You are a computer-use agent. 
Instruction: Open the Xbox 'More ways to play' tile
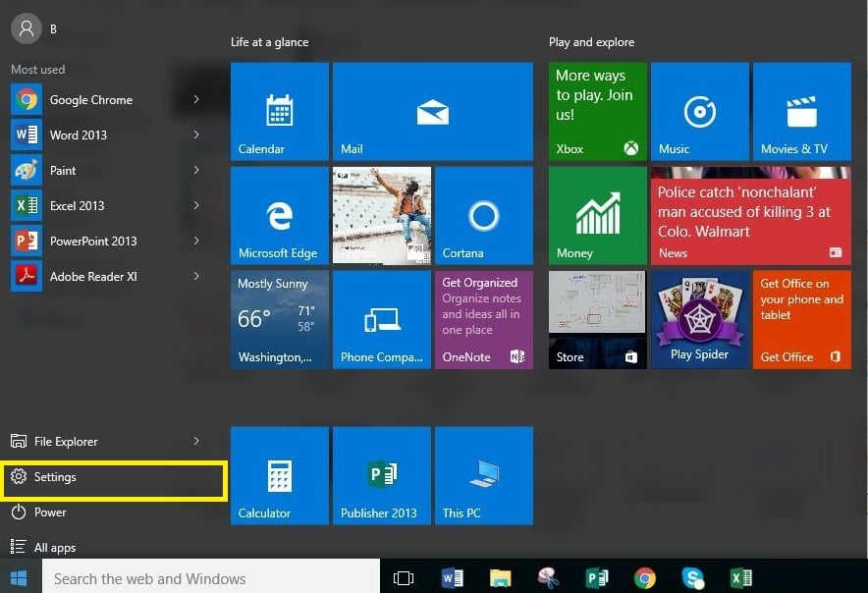(595, 110)
